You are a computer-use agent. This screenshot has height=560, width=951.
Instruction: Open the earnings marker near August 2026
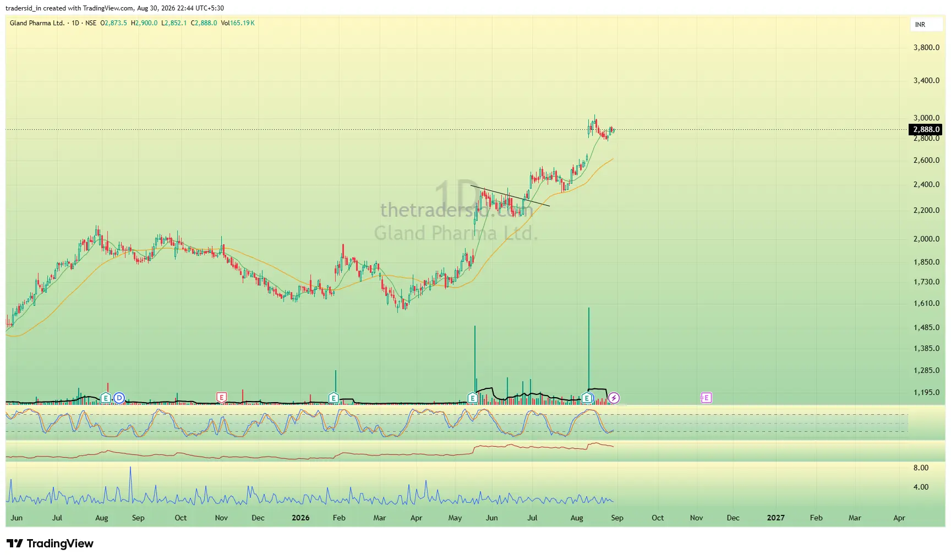tap(587, 398)
